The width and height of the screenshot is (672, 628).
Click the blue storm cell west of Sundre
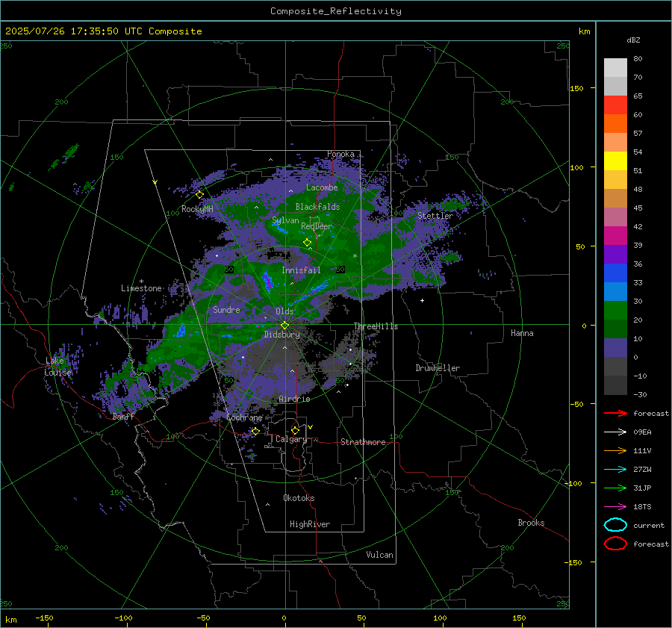click(181, 330)
